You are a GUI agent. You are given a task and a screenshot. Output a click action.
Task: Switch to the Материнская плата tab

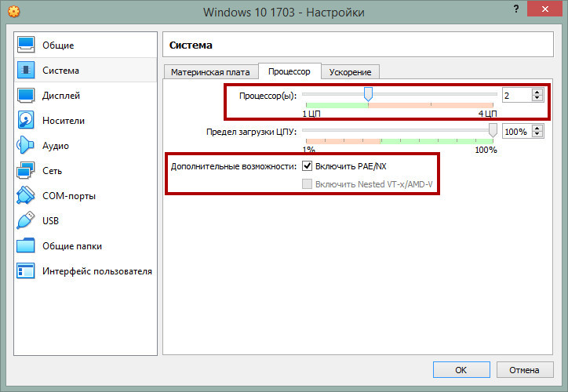tap(210, 72)
